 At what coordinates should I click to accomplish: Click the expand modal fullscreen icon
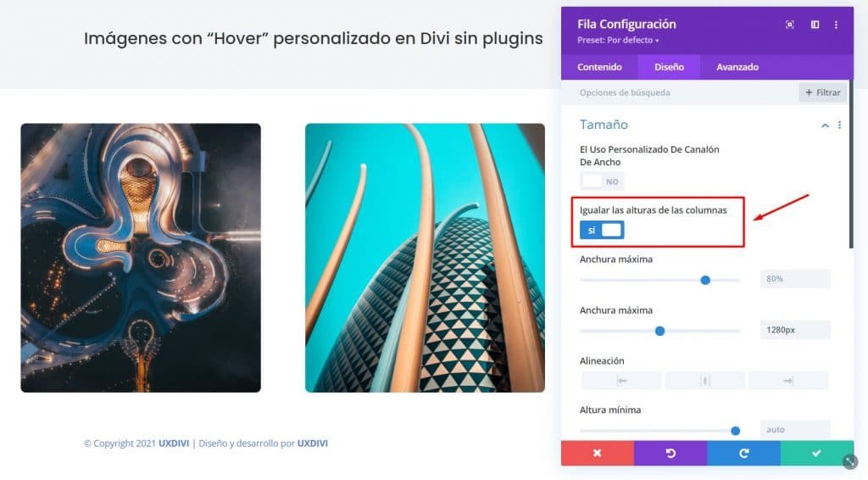pos(789,25)
